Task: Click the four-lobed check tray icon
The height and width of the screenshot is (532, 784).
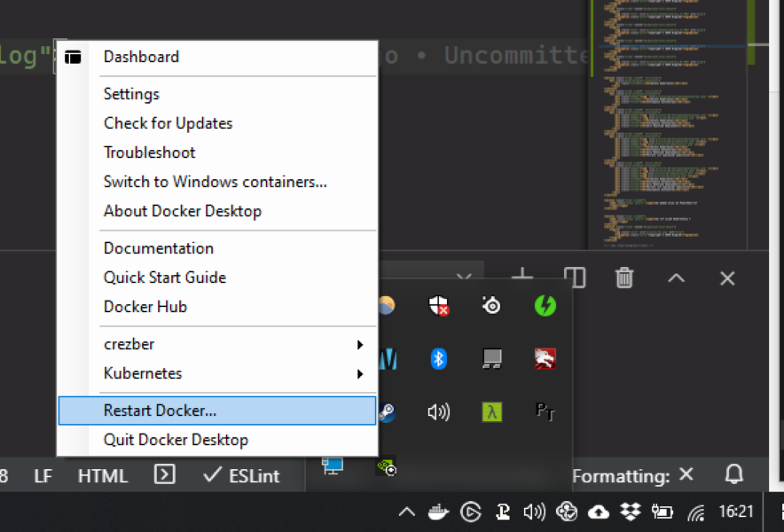Action: 567,512
